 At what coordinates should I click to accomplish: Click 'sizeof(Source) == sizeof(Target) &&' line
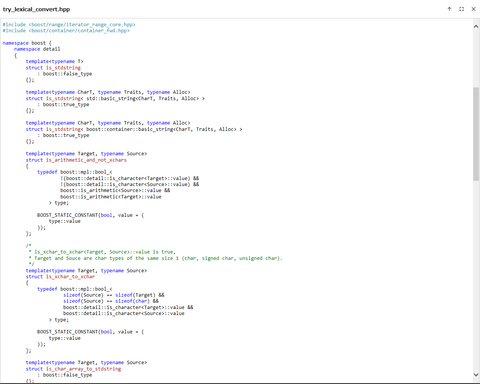pyautogui.click(x=114, y=295)
